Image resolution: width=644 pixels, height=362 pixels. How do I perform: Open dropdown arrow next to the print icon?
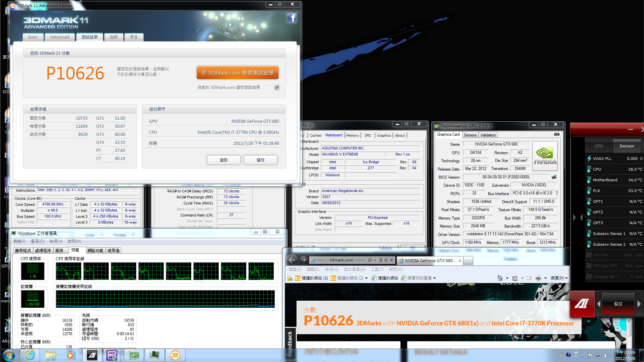click(x=545, y=278)
